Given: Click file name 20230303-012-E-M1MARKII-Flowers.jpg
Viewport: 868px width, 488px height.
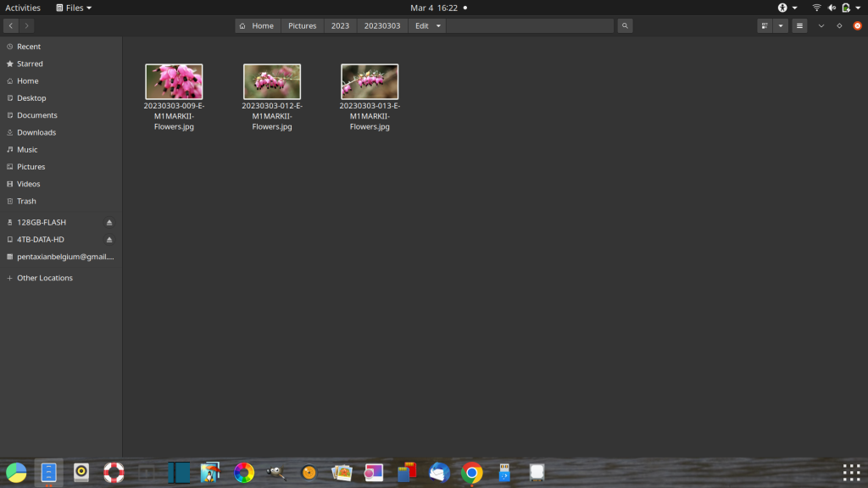Looking at the screenshot, I should click(272, 116).
